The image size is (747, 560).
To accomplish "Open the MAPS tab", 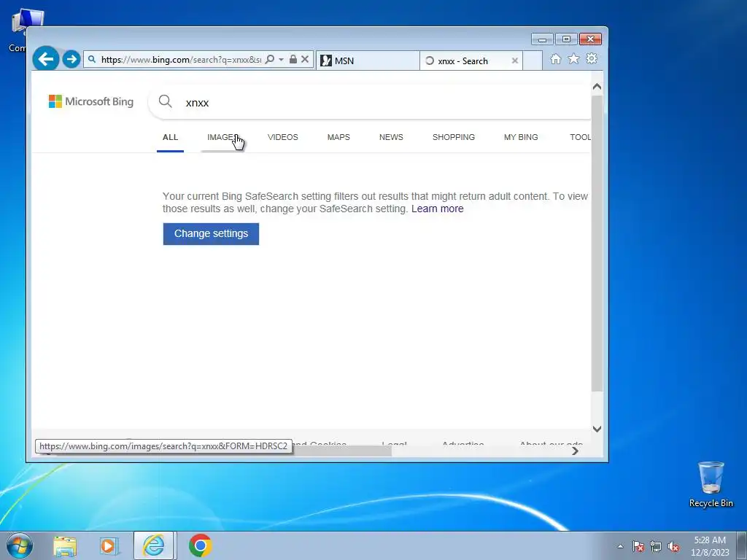I will (x=338, y=138).
